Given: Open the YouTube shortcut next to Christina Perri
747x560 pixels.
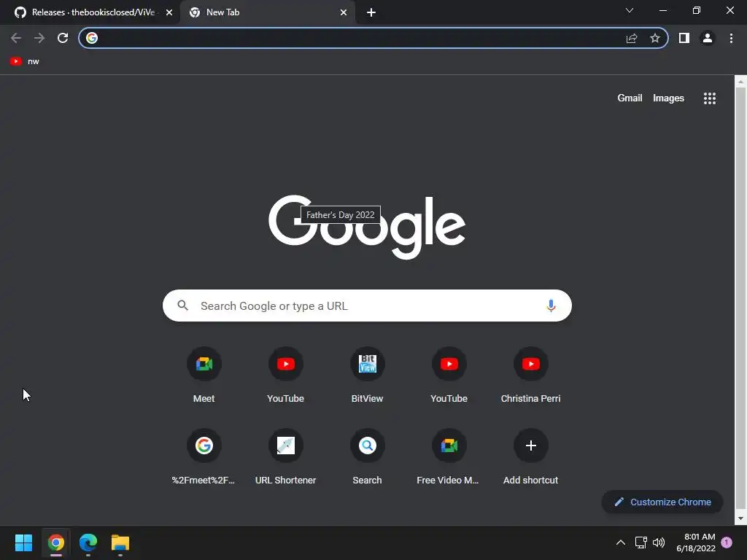Looking at the screenshot, I should 449,376.
